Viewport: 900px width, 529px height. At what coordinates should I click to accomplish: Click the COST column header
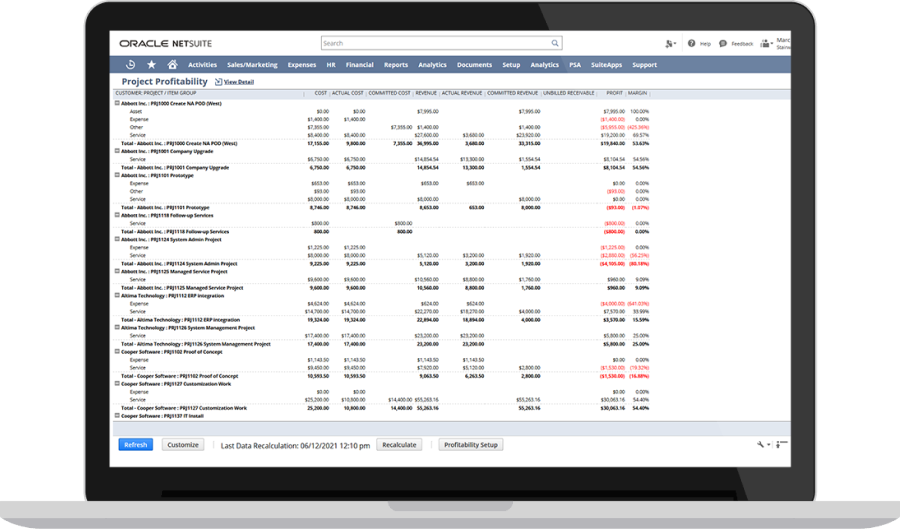(x=321, y=93)
